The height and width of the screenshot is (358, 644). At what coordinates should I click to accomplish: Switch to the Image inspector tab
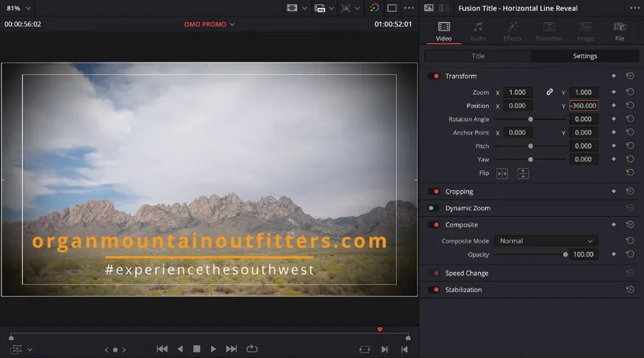pyautogui.click(x=585, y=32)
